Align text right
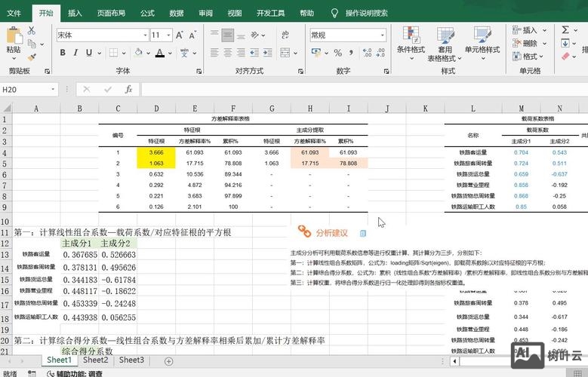This screenshot has height=377, width=588. pos(241,53)
